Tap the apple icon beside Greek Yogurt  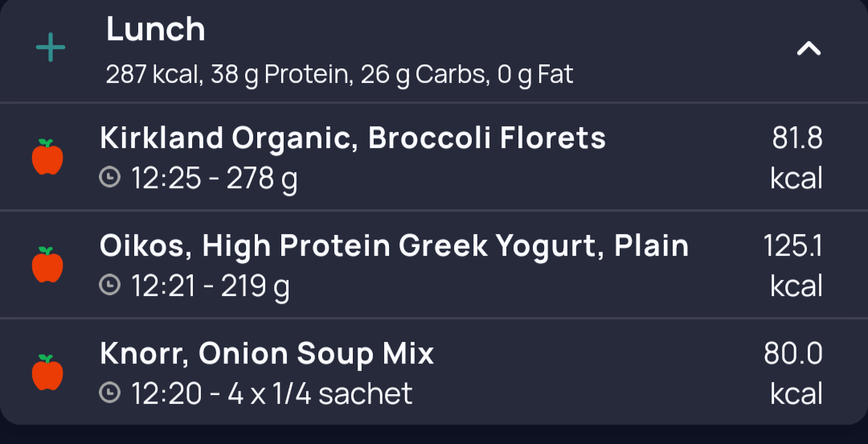tap(47, 265)
